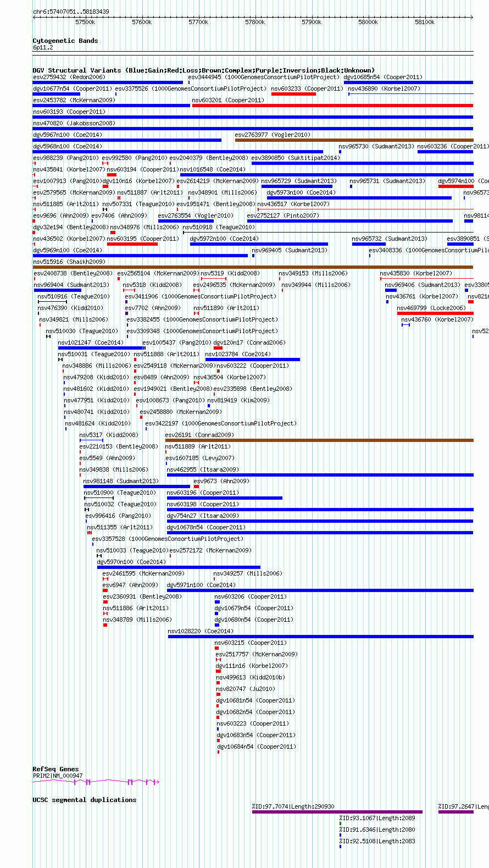Select the purple %ID:97.7074 duplication bar
The height and width of the screenshot is (868, 489).
coord(337,812)
